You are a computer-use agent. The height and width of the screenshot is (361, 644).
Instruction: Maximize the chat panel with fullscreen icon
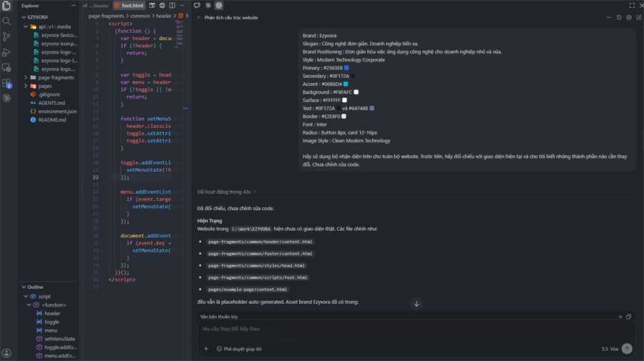tap(632, 6)
